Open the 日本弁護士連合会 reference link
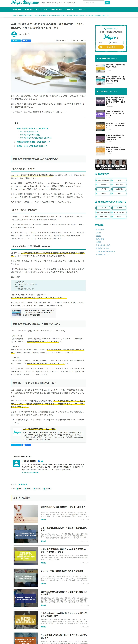The image size is (138, 644). click(102, 254)
